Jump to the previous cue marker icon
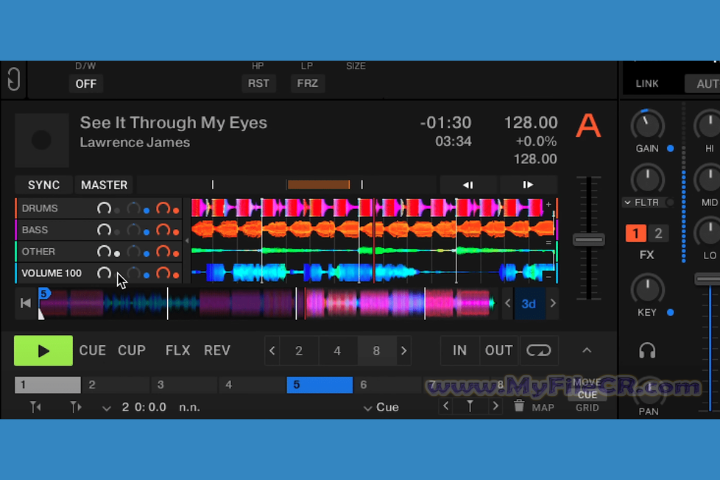The width and height of the screenshot is (720, 480). click(x=36, y=407)
